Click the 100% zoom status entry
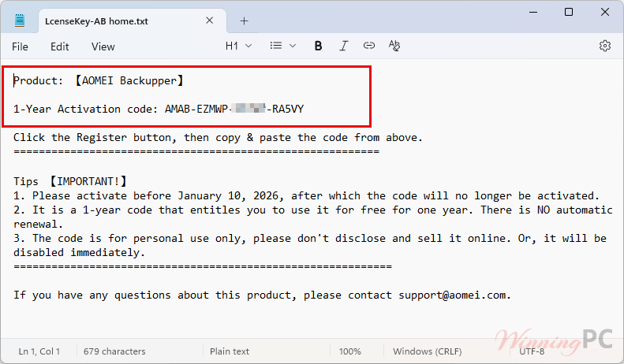 (349, 351)
